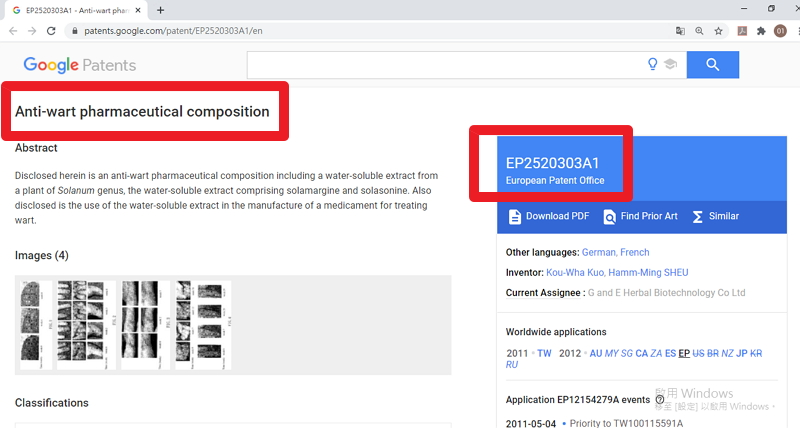The width and height of the screenshot is (800, 428).
Task: Download PDF of the patent
Action: (548, 216)
